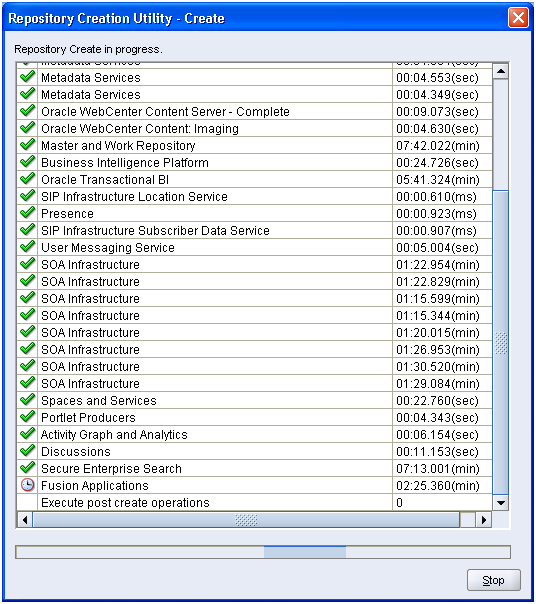Click checkmark in SOA Infrastructure 01:29.084 row
The width and height of the screenshot is (536, 604).
pyautogui.click(x=27, y=383)
